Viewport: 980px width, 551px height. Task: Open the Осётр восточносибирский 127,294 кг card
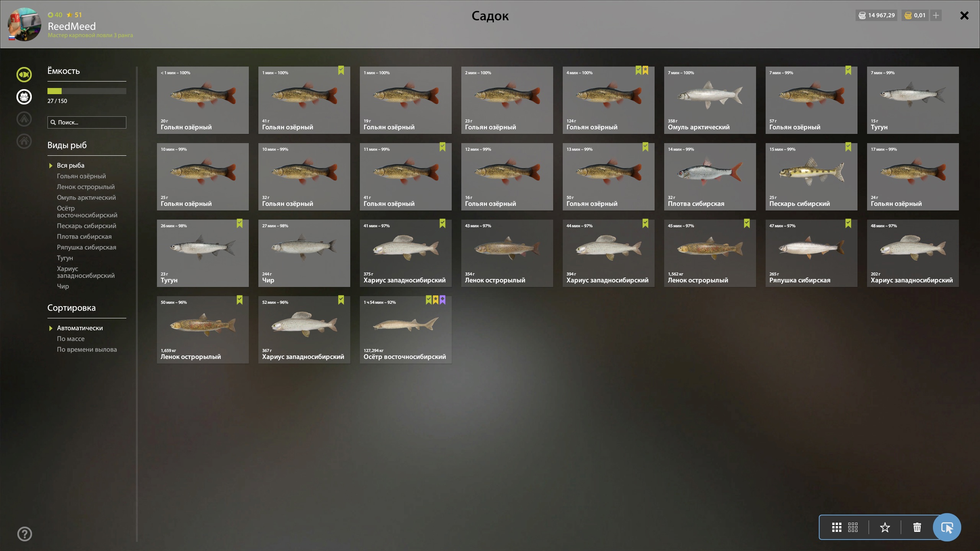click(x=405, y=330)
